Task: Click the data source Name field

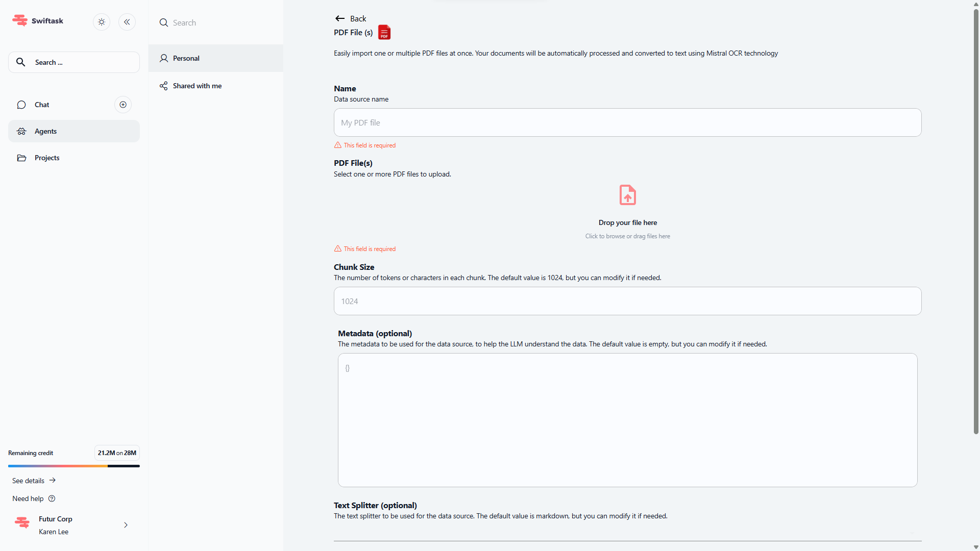Action: tap(627, 122)
